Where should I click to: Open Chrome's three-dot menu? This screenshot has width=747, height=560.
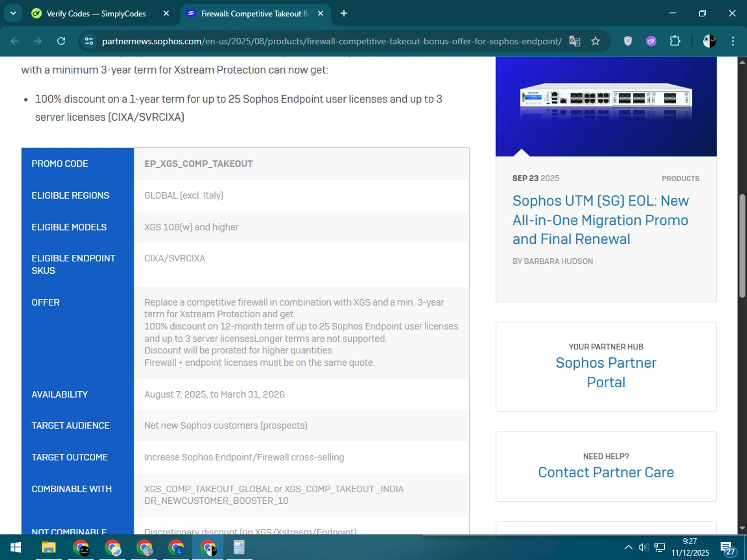tap(733, 41)
